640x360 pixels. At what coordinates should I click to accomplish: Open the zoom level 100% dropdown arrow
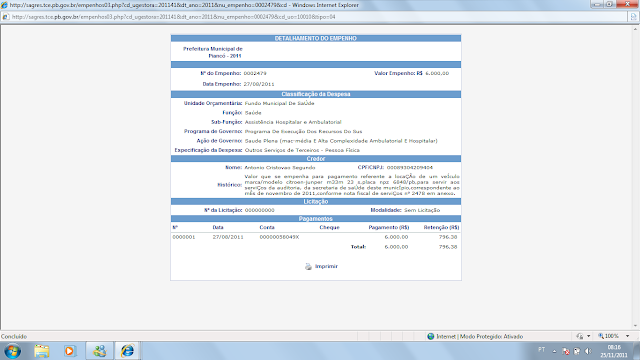pos(627,336)
